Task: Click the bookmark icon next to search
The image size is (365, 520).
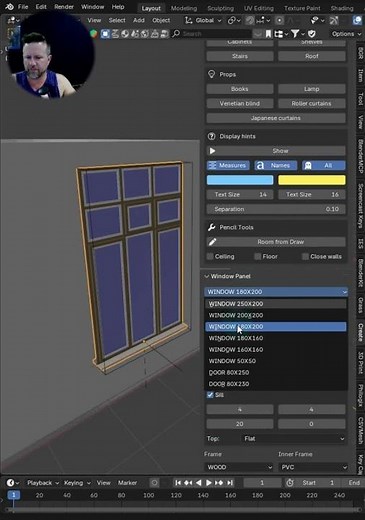Action: 268,34
